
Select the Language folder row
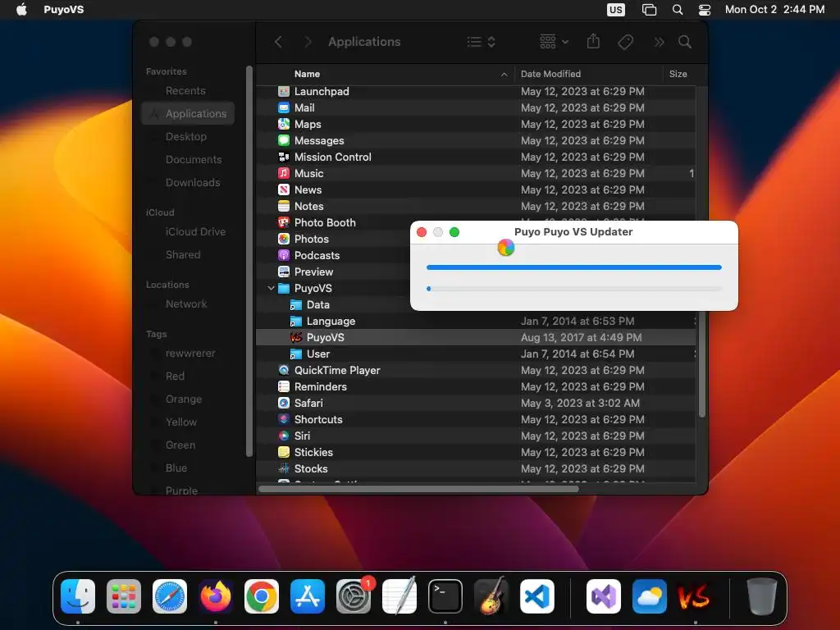476,321
